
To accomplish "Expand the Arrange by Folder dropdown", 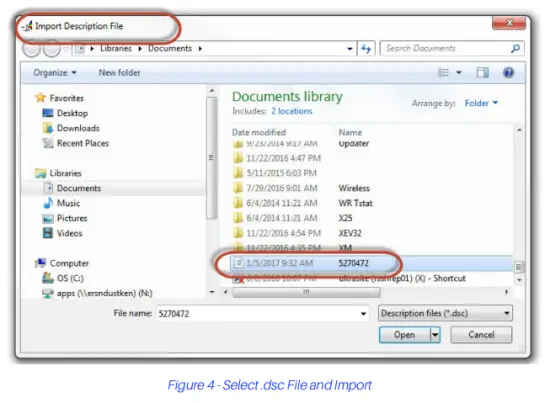I will click(481, 103).
